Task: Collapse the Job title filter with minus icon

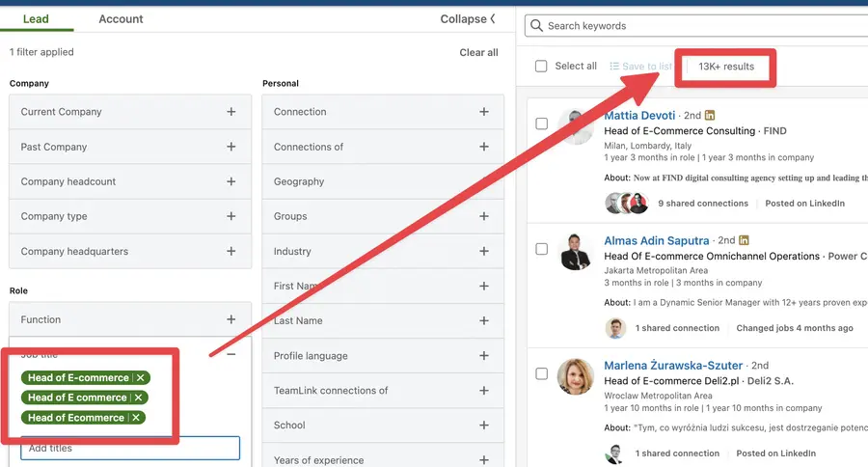Action: 231,354
